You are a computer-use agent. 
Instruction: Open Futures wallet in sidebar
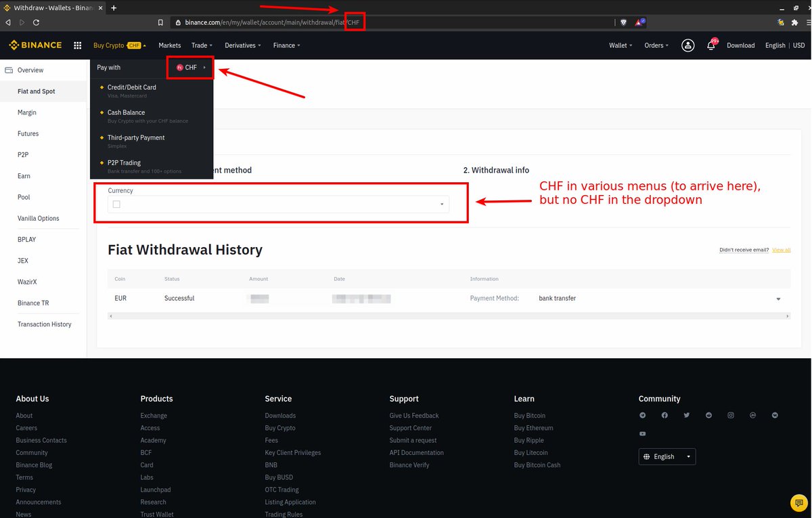28,134
